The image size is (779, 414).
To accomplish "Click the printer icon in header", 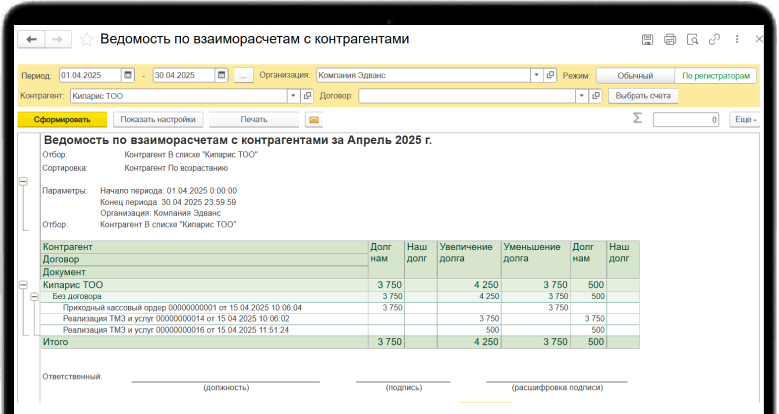I will coord(670,40).
